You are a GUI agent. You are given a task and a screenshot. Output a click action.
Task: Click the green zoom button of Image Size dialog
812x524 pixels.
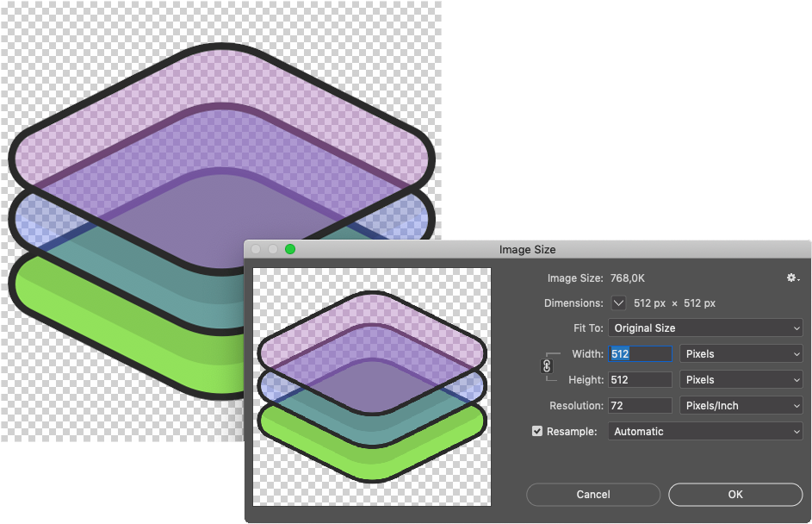pyautogui.click(x=290, y=249)
